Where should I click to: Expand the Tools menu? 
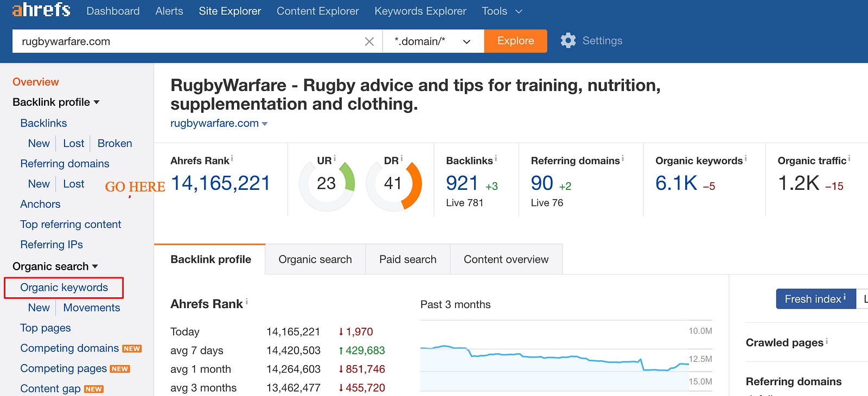pyautogui.click(x=502, y=11)
